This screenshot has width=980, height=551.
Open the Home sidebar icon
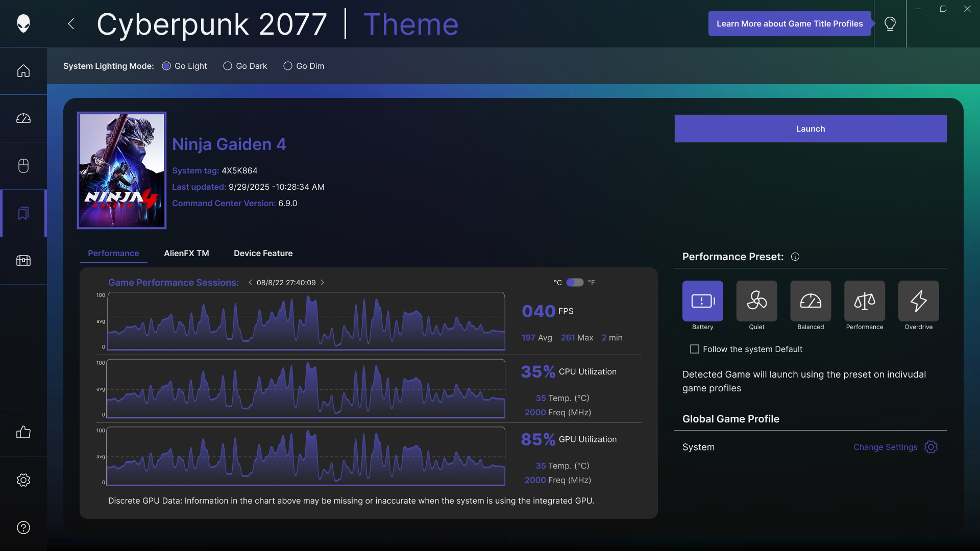[23, 71]
